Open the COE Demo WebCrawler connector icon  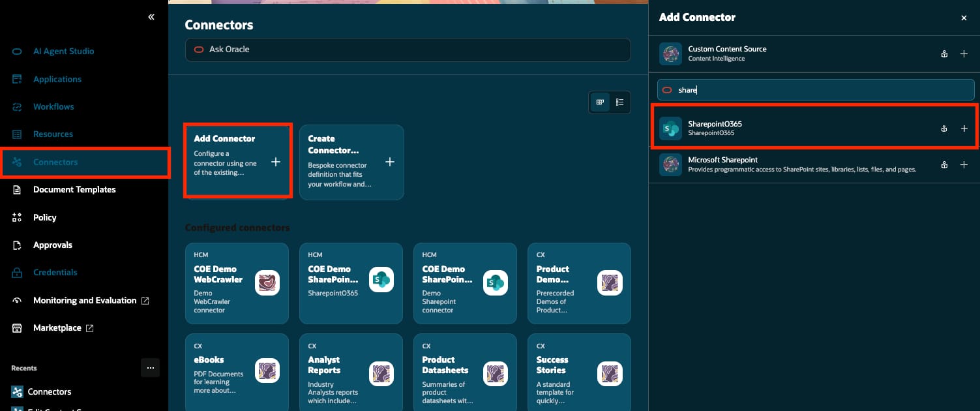[267, 282]
